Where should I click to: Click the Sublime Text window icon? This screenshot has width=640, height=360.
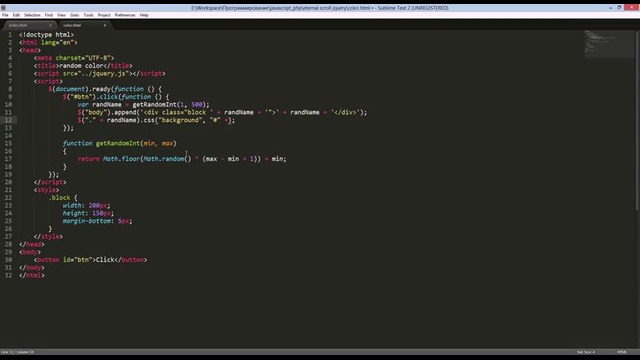(x=3, y=8)
